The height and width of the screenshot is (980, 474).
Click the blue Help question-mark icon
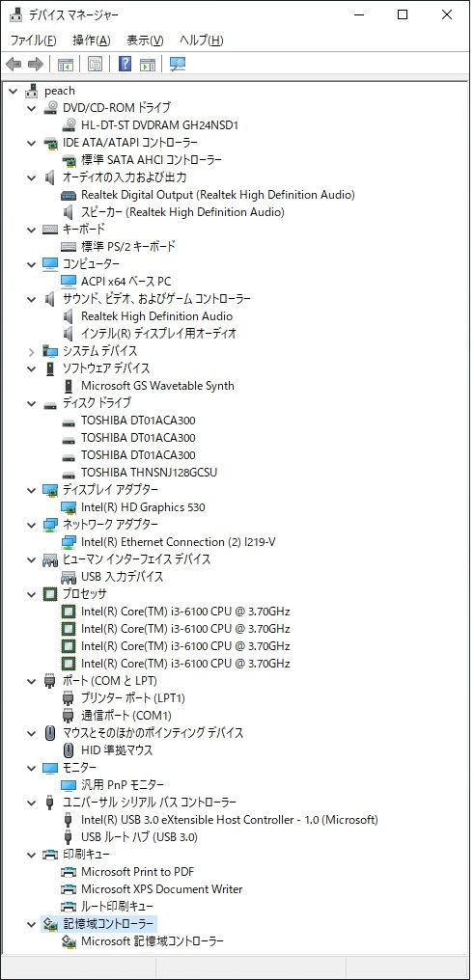(x=125, y=64)
